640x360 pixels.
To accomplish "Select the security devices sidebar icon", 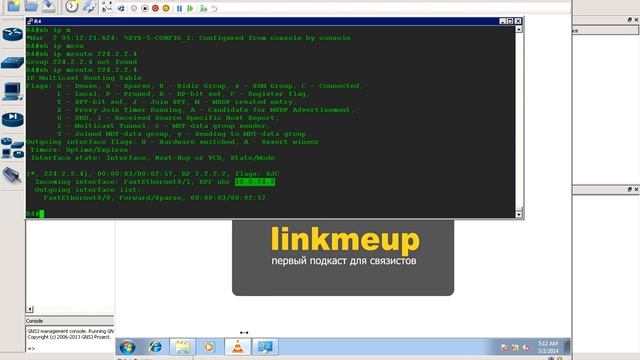I will pyautogui.click(x=13, y=120).
